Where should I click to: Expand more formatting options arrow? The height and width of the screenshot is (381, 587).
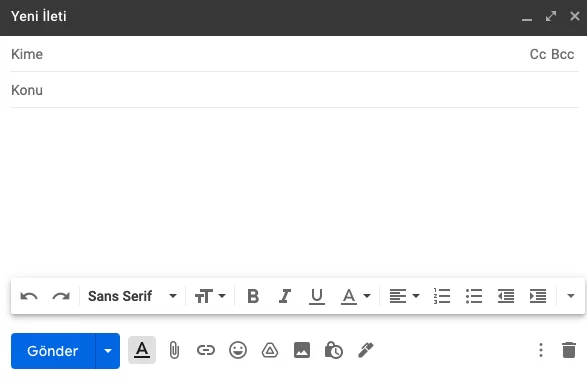(571, 296)
